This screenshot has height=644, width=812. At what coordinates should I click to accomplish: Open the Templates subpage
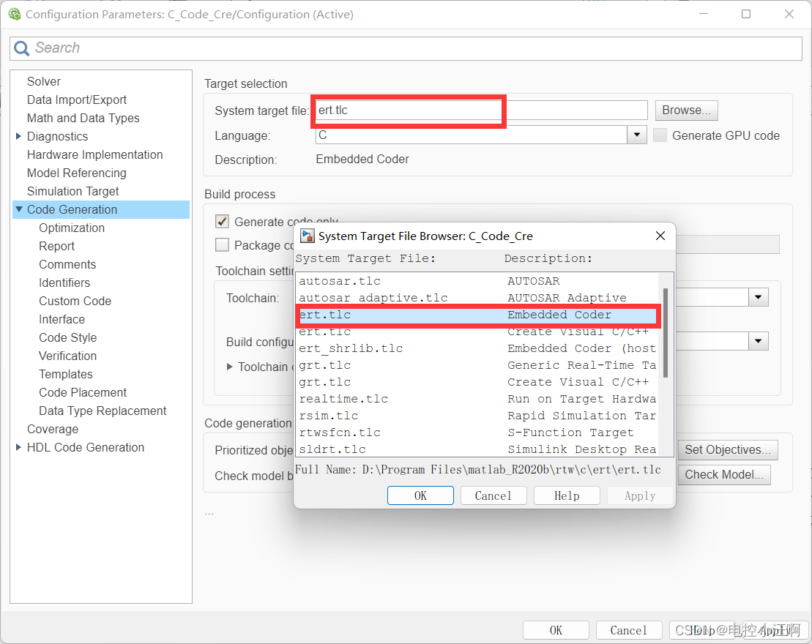(66, 374)
